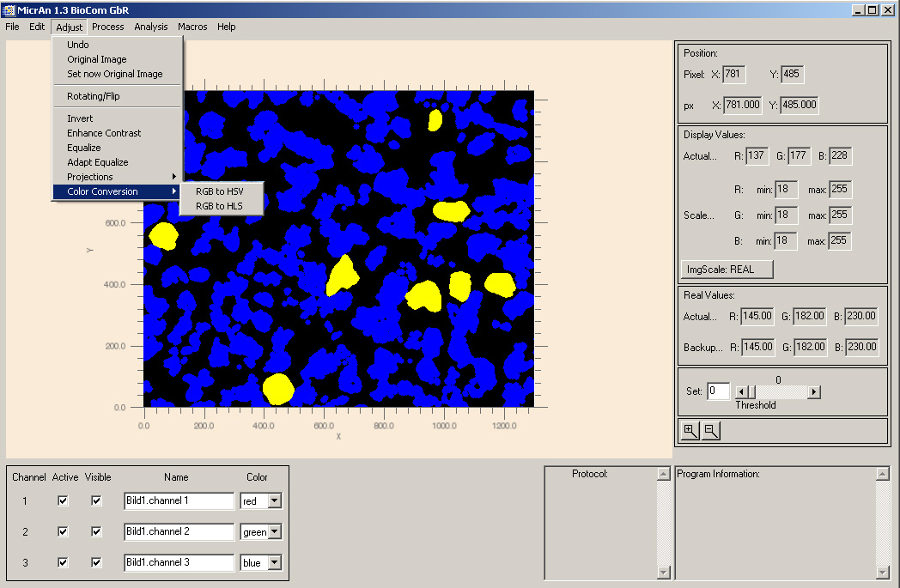900x588 pixels.
Task: Click the zoom out magnifier icon
Action: [710, 432]
